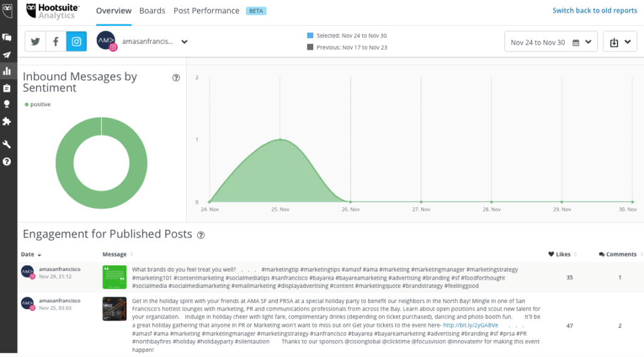
Task: Switch to the Boards tab
Action: pos(152,11)
